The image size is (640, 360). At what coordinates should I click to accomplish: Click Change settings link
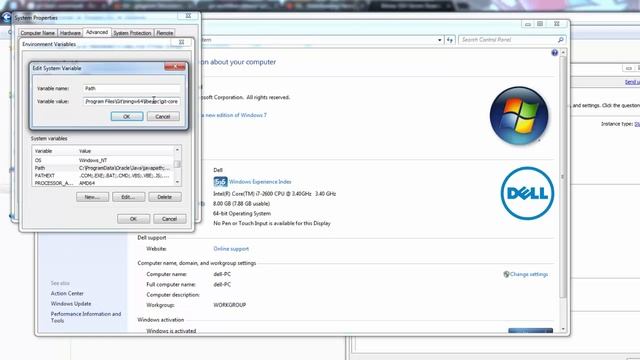coord(529,274)
